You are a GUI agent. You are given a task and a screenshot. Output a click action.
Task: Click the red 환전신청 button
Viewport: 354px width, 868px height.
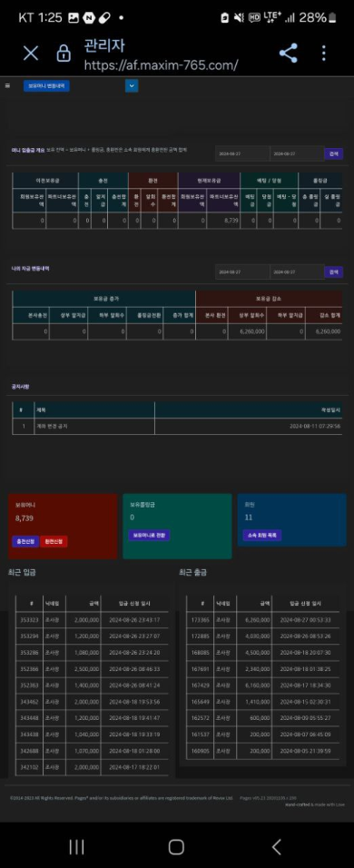coord(54,541)
